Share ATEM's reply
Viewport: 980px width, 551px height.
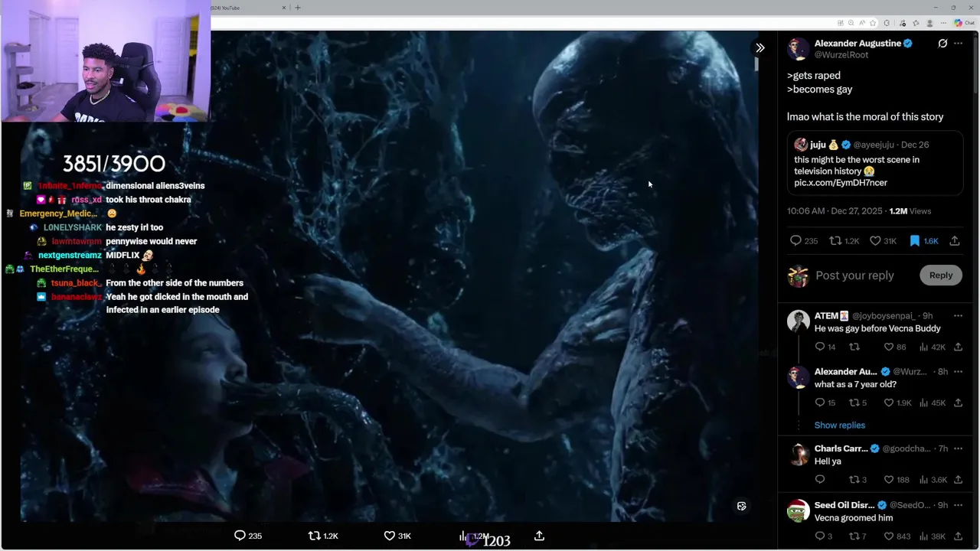958,347
